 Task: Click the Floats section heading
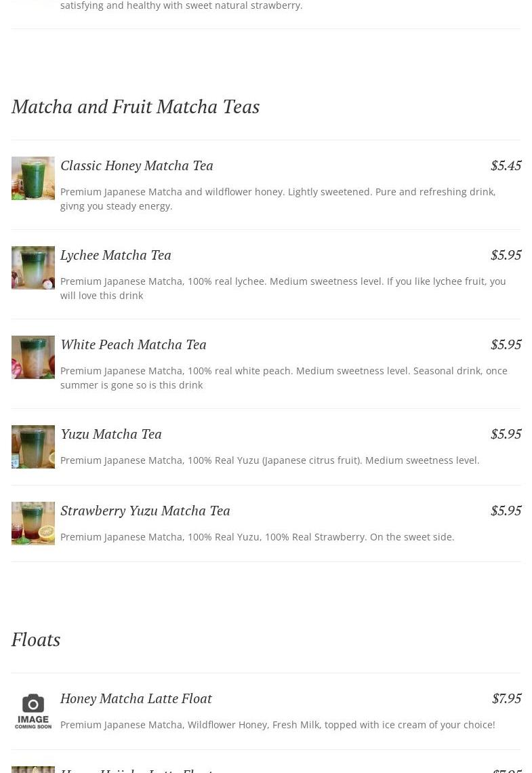pos(36,639)
